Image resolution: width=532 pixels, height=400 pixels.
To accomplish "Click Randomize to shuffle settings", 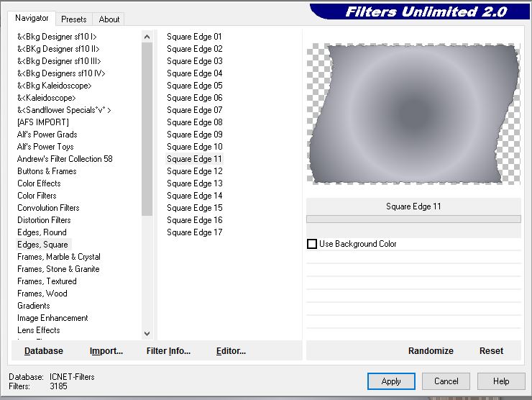I will (431, 351).
